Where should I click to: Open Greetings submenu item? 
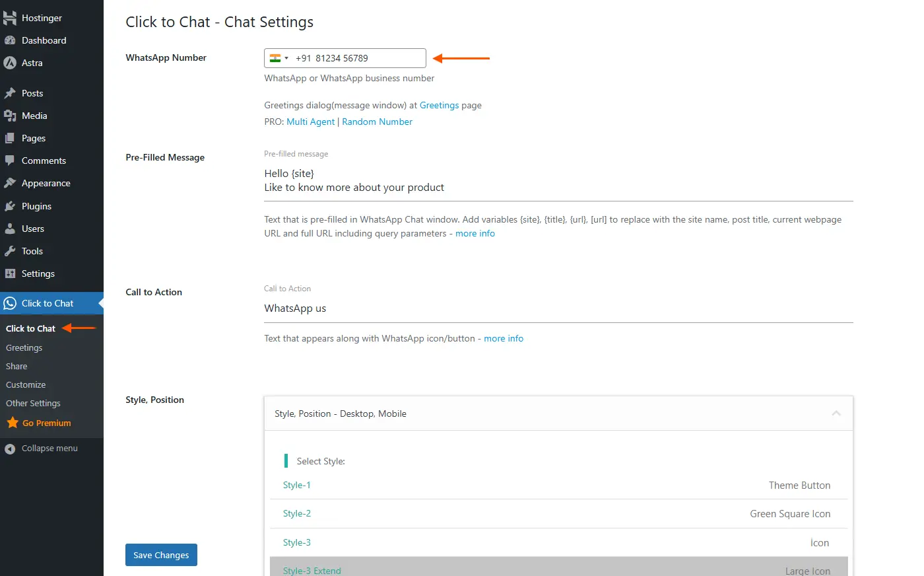(x=24, y=347)
